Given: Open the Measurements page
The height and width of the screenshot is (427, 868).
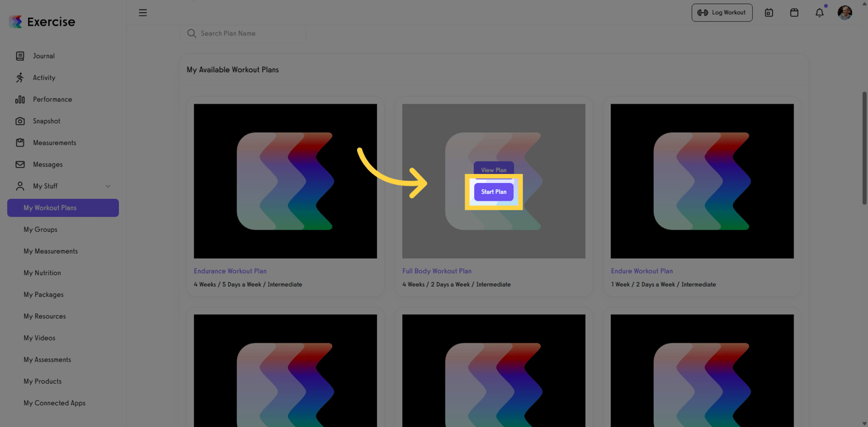Looking at the screenshot, I should click(55, 142).
